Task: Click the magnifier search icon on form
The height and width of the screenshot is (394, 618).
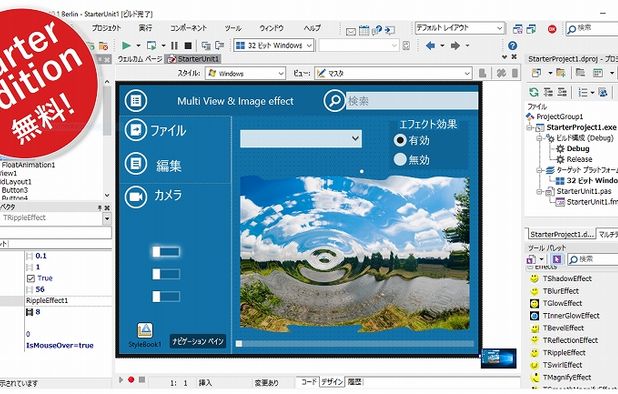Action: [x=334, y=101]
